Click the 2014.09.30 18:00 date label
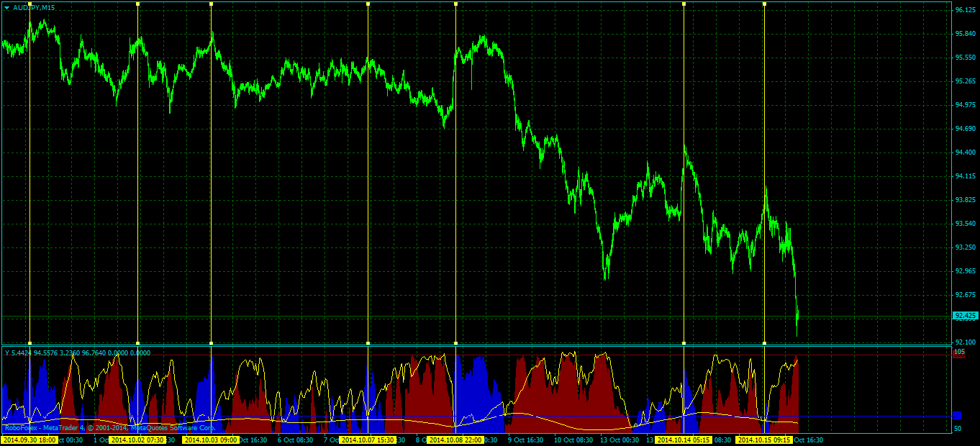Viewport: 980px width, 446px height. (30, 440)
